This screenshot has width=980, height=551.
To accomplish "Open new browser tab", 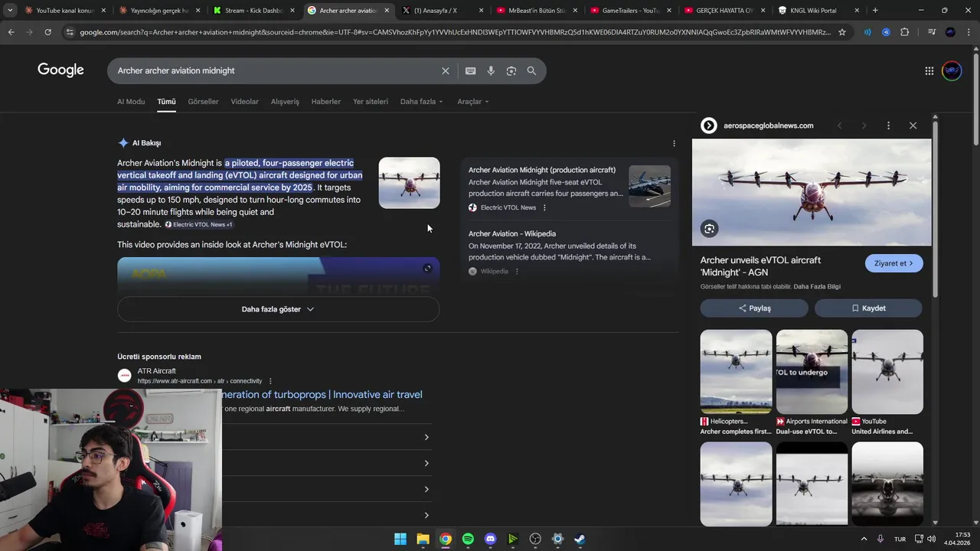I will [875, 11].
